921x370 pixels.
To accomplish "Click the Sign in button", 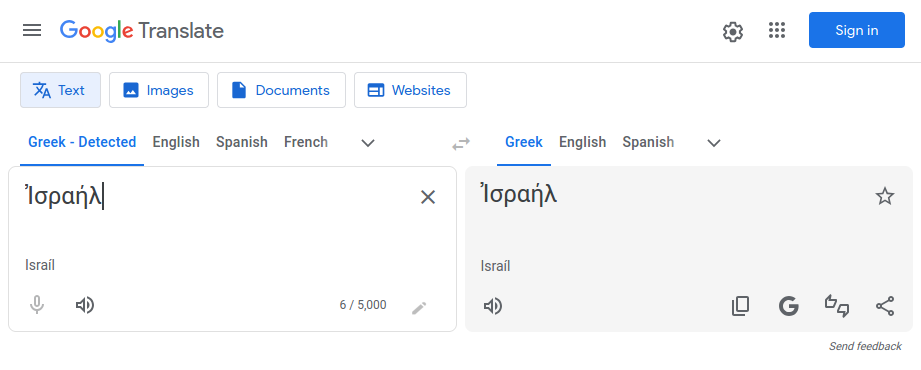I will click(856, 30).
